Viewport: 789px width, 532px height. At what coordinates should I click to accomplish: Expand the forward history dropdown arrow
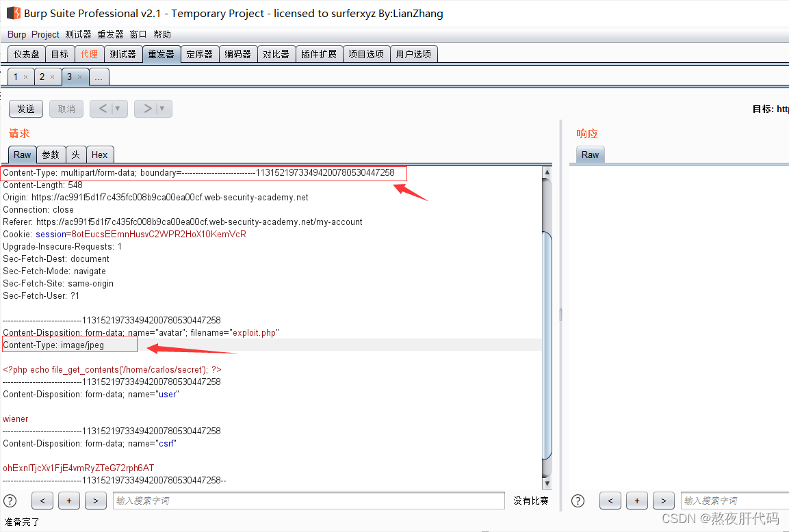[x=162, y=109]
